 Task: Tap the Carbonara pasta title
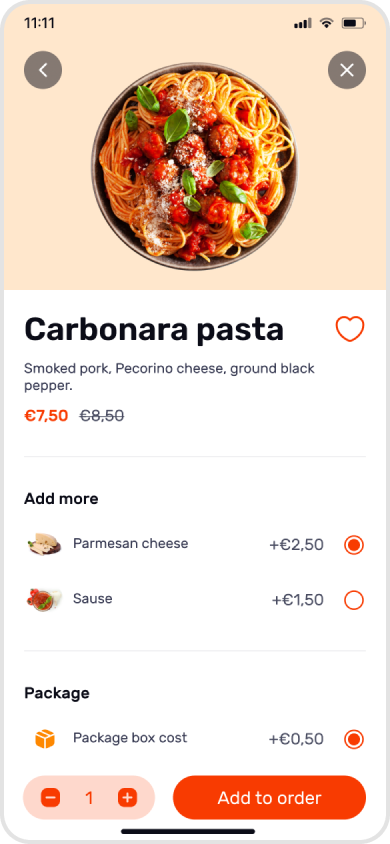[x=154, y=329]
